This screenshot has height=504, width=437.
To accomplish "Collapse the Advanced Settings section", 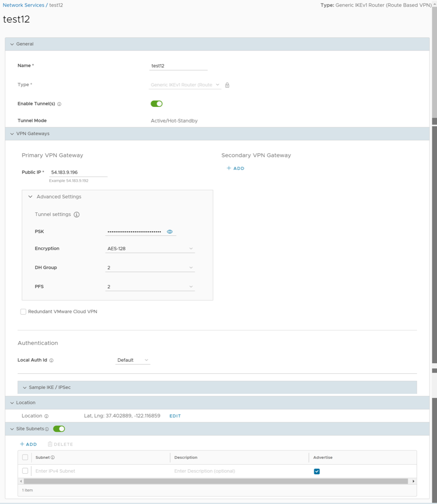I will point(31,197).
